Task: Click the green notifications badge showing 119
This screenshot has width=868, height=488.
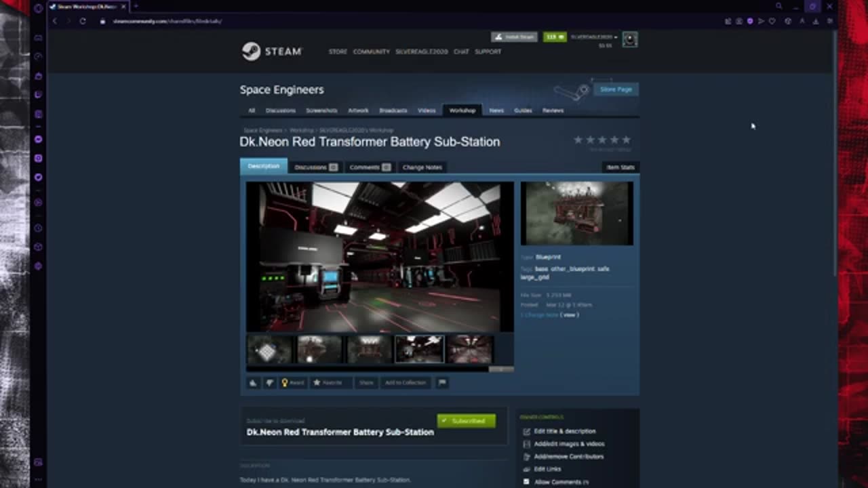Action: coord(554,37)
